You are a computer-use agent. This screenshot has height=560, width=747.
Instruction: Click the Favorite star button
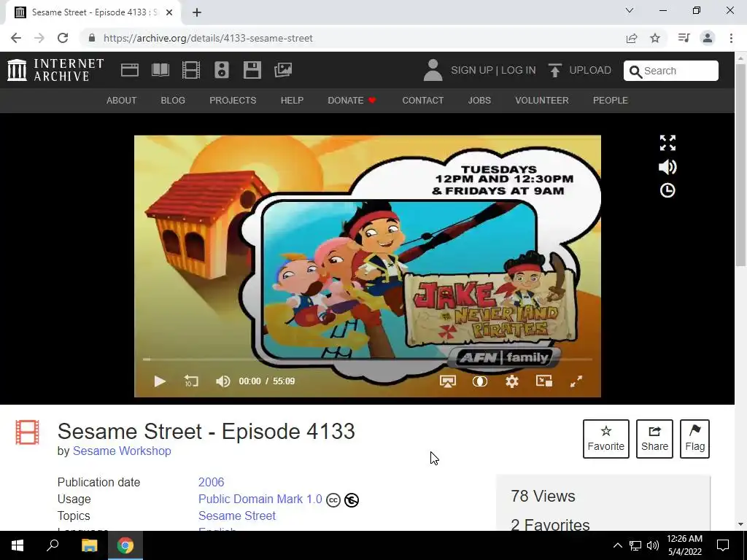606,438
